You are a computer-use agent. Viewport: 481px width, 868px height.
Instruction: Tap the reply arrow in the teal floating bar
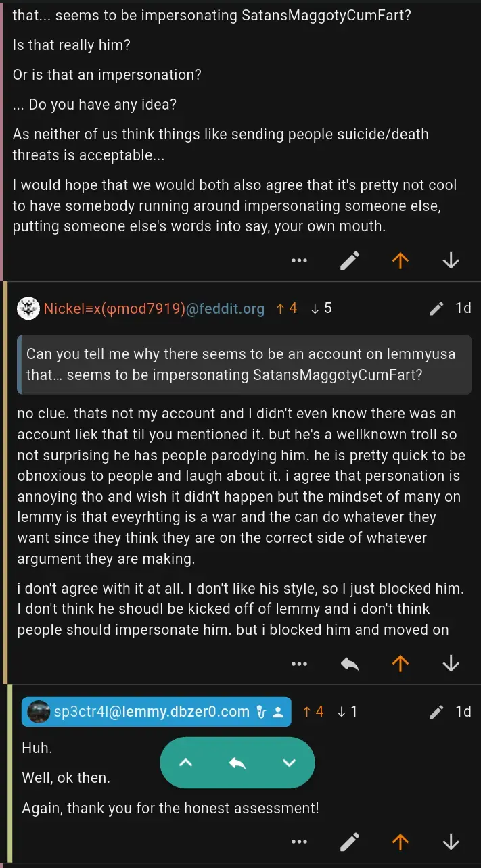[x=237, y=763]
